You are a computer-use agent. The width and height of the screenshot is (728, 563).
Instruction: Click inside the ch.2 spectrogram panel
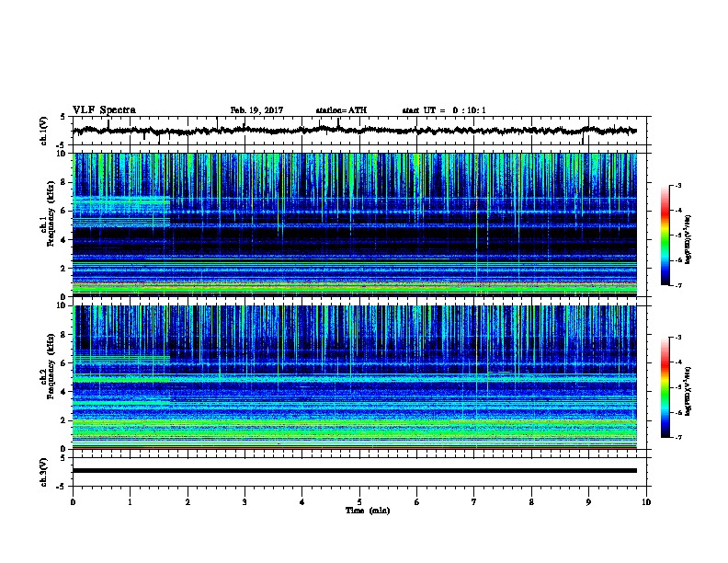tap(354, 377)
